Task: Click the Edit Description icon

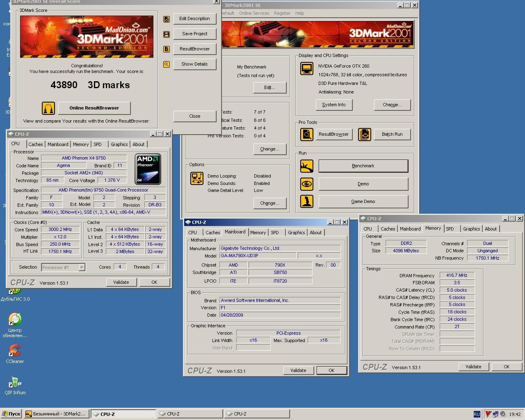Action: tap(167, 19)
